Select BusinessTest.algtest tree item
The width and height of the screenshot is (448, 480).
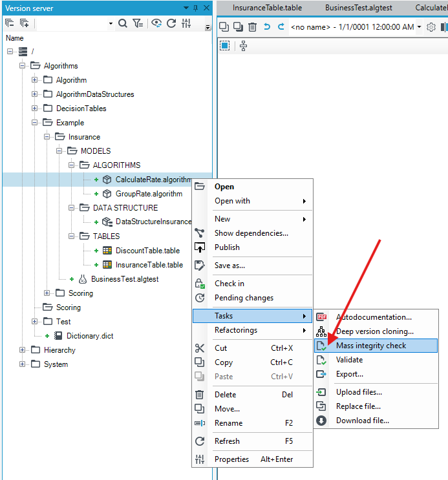[x=125, y=279]
